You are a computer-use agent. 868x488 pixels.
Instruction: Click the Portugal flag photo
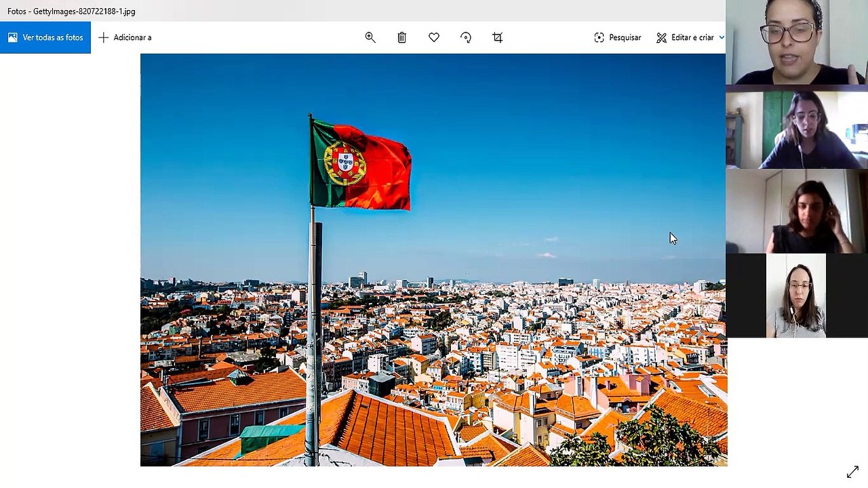pyautogui.click(x=433, y=260)
